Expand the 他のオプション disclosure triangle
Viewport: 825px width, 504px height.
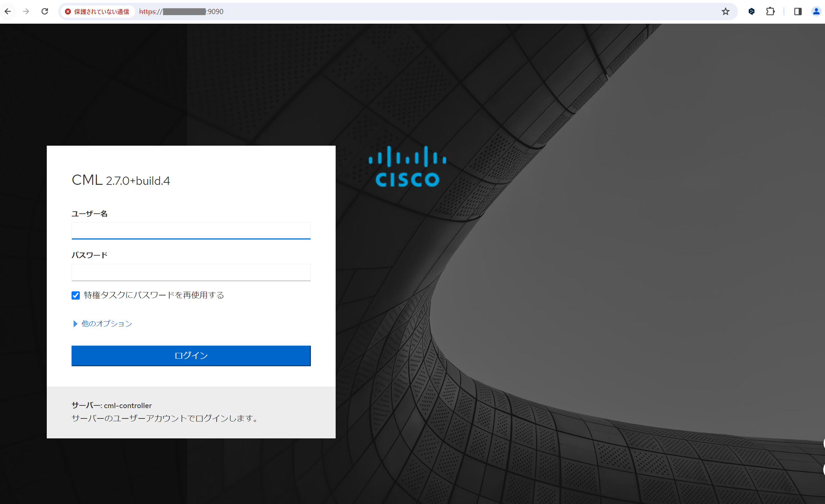pos(75,324)
